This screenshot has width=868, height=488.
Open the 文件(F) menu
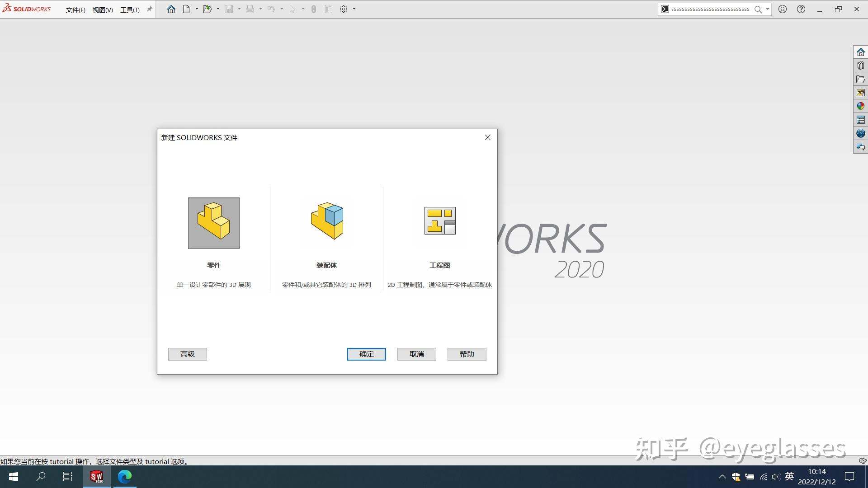coord(75,9)
